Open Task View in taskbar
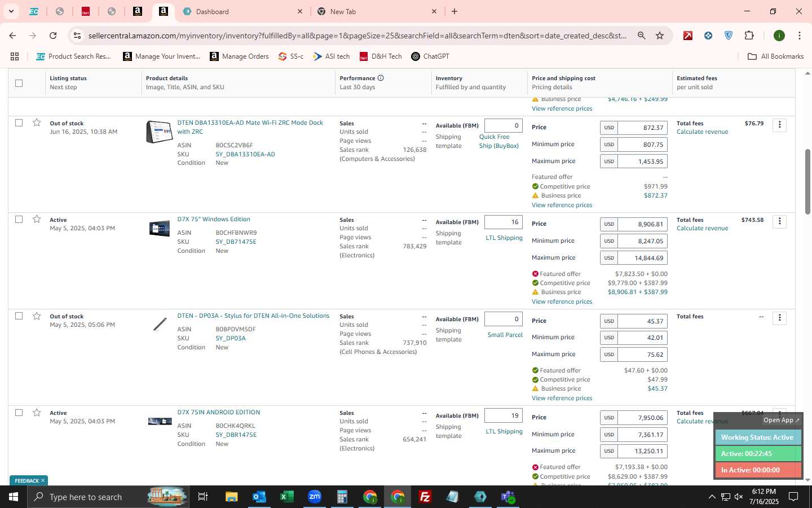 [202, 497]
